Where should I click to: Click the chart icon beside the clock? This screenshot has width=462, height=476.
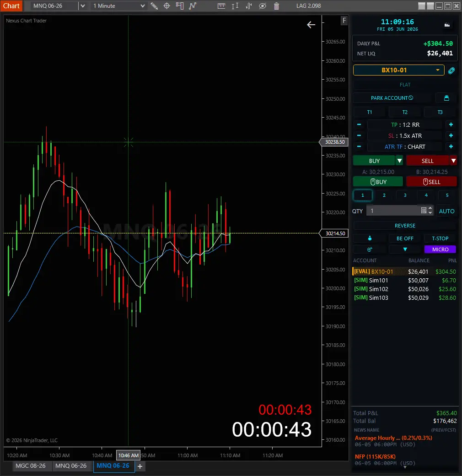(x=447, y=25)
